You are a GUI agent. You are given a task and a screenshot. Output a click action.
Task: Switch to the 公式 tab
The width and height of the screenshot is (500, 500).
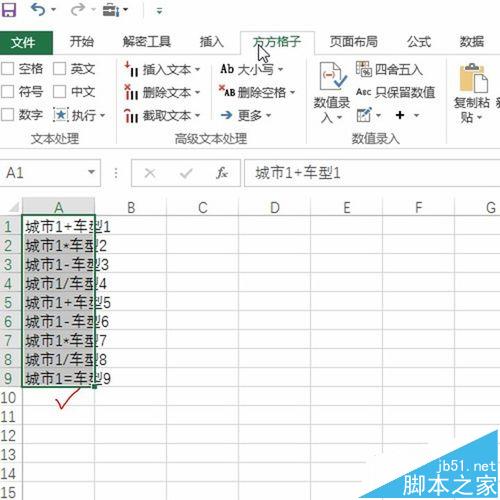(419, 42)
